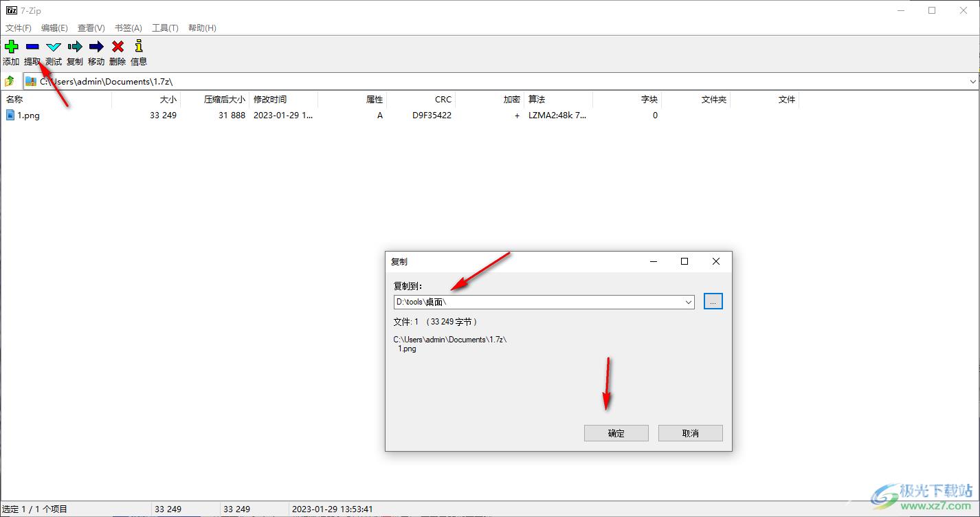This screenshot has width=980, height=517.
Task: Sort by 字块 column header
Action: [x=627, y=100]
